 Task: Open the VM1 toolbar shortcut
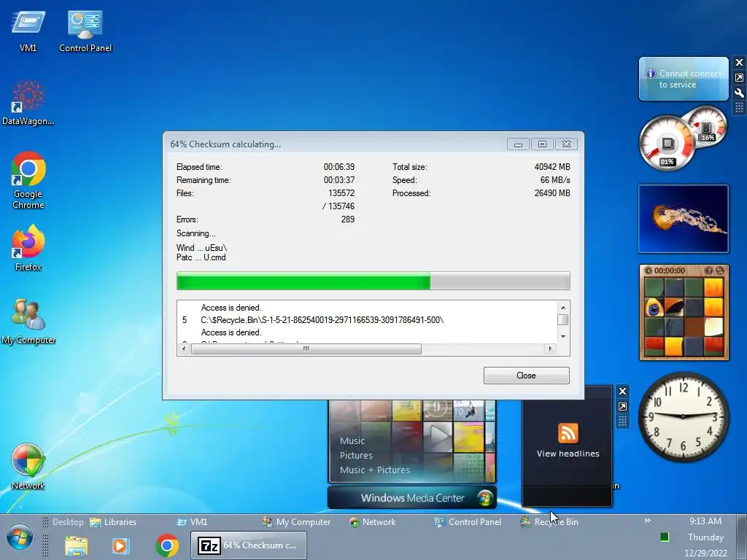[192, 522]
